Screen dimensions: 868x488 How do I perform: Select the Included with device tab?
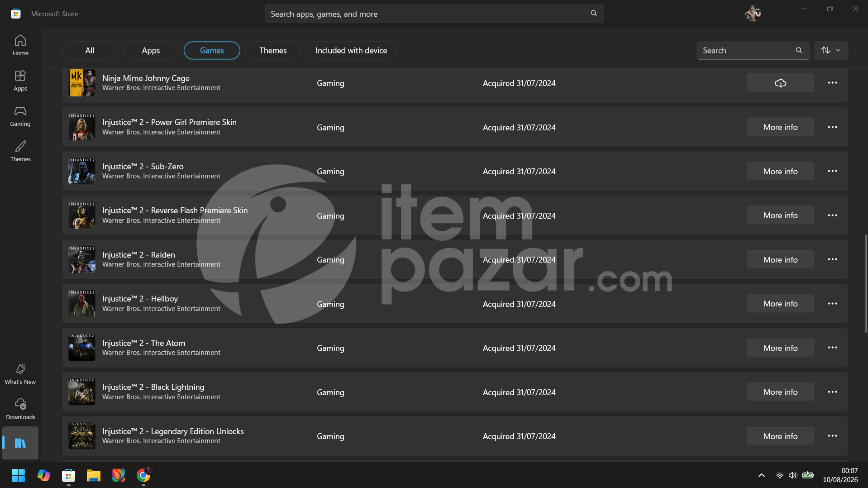351,50
